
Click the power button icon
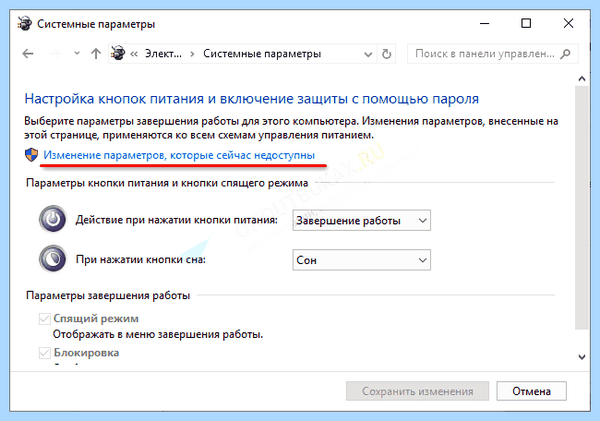click(53, 219)
